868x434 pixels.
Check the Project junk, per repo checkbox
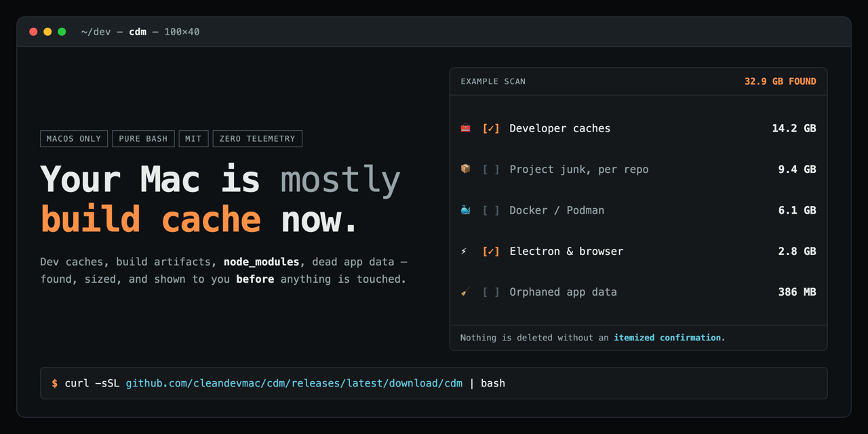point(491,170)
